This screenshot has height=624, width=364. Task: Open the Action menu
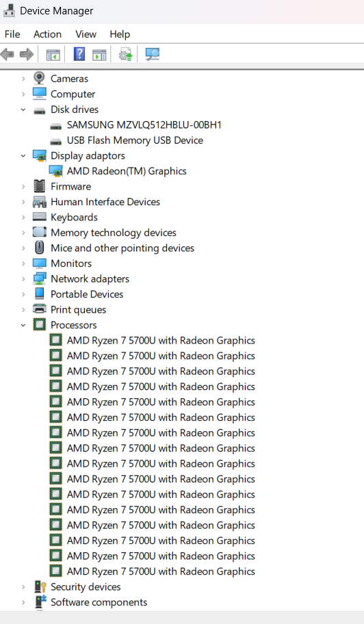[47, 34]
